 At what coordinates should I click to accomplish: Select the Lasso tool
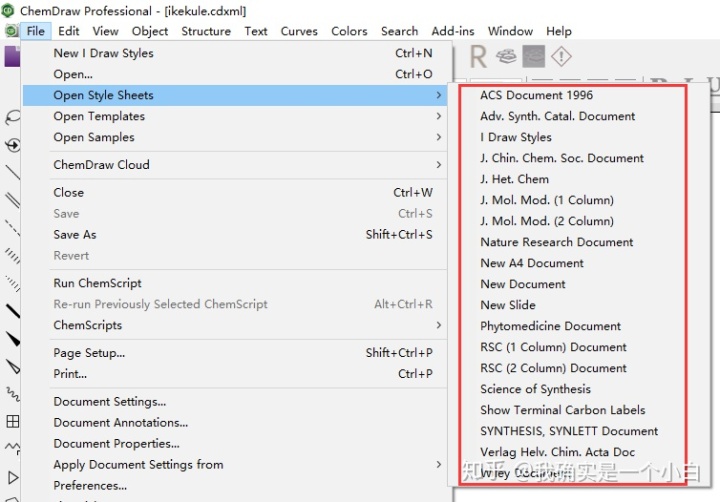coord(12,118)
